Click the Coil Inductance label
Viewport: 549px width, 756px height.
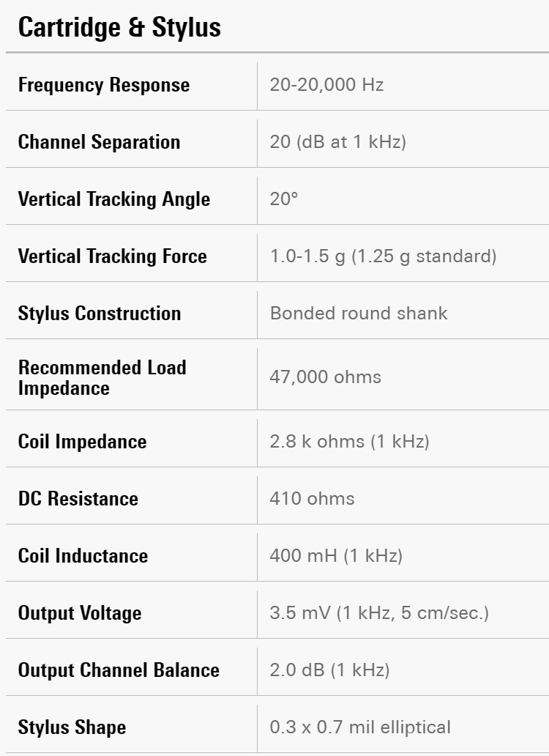(83, 556)
